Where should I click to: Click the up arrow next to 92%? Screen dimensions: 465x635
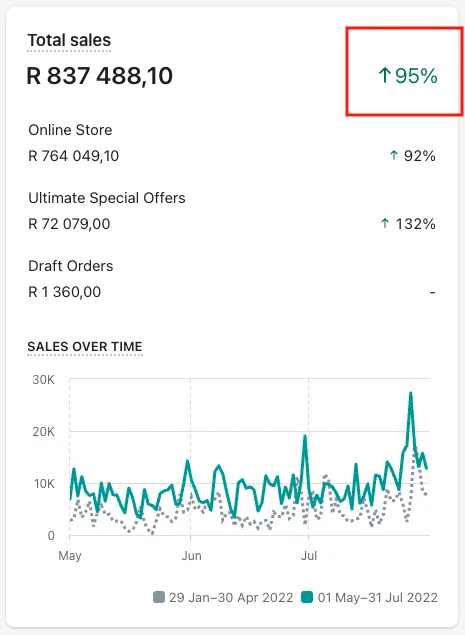point(394,155)
